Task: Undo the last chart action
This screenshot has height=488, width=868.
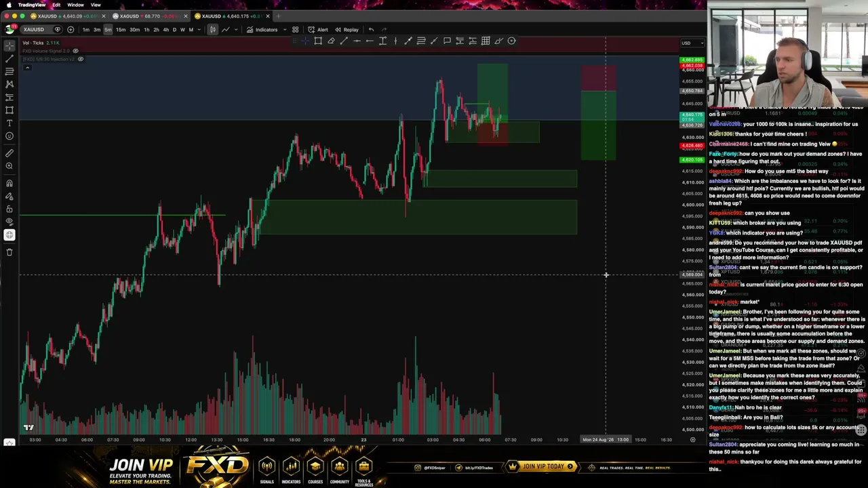Action: point(371,30)
